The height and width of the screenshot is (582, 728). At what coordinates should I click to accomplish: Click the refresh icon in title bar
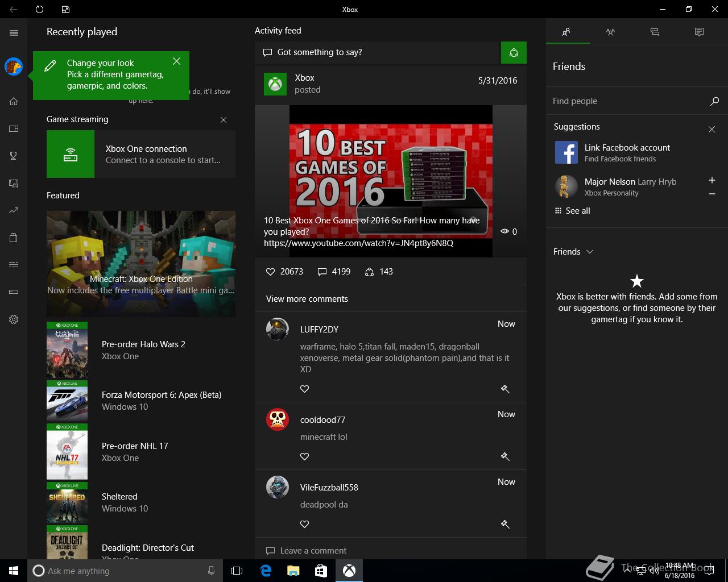tap(39, 9)
